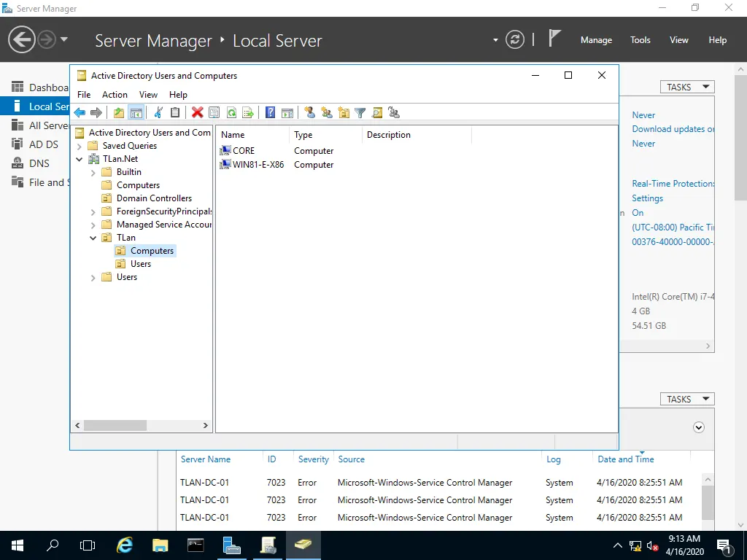Click Server Manager refresh circular icon
The image size is (747, 560).
[515, 39]
